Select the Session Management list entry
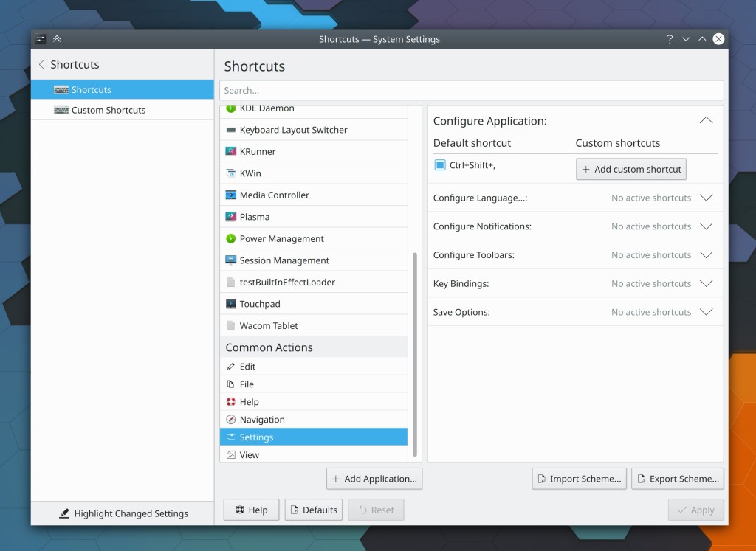This screenshot has height=551, width=756. (284, 260)
